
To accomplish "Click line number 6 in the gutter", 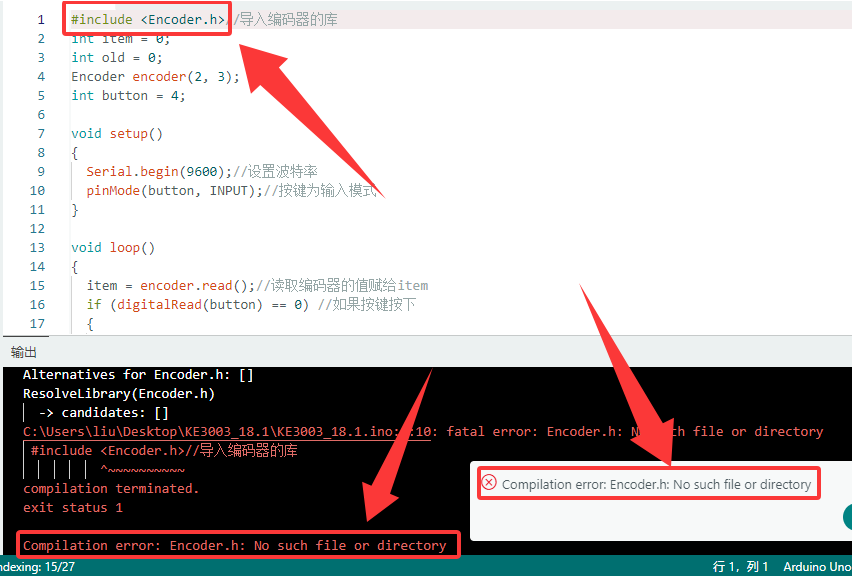I will (x=41, y=115).
